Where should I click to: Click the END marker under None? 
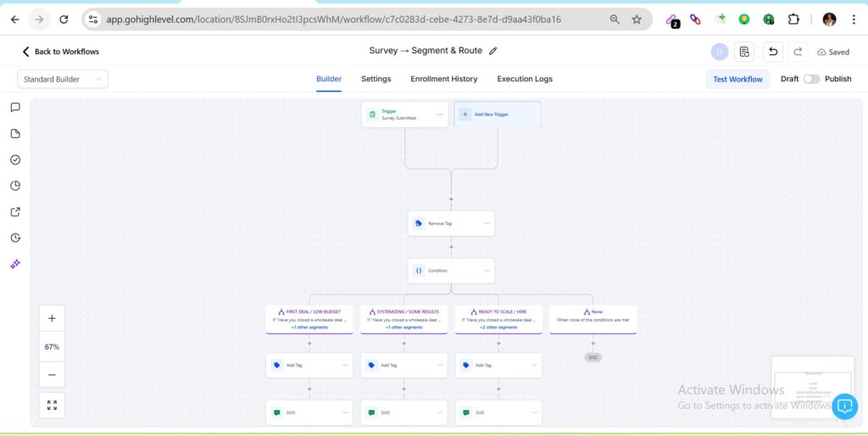593,357
